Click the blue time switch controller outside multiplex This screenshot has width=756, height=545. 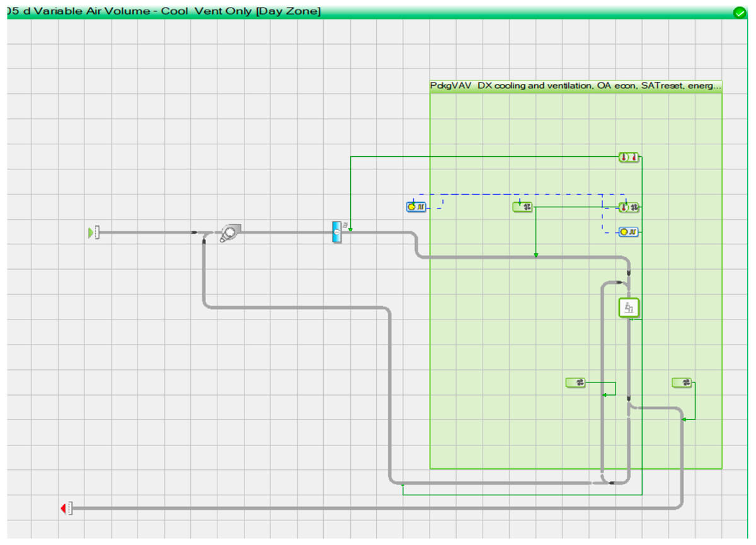coord(416,206)
